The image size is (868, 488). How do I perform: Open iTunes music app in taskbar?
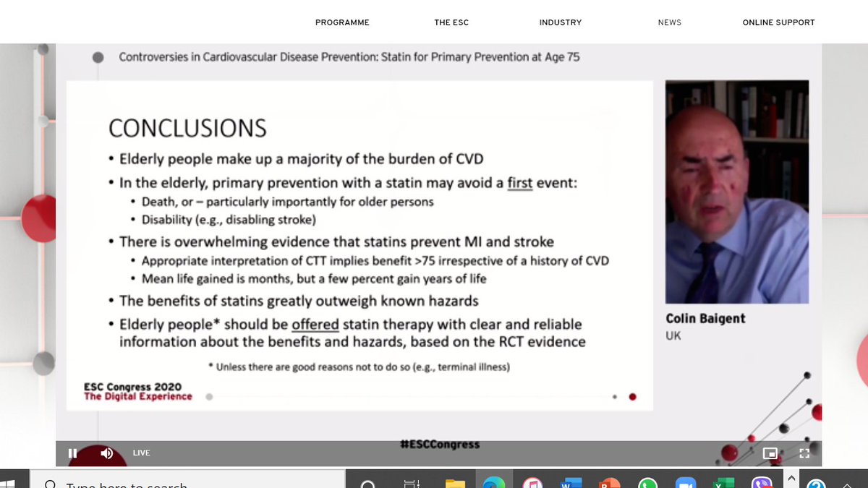click(533, 483)
